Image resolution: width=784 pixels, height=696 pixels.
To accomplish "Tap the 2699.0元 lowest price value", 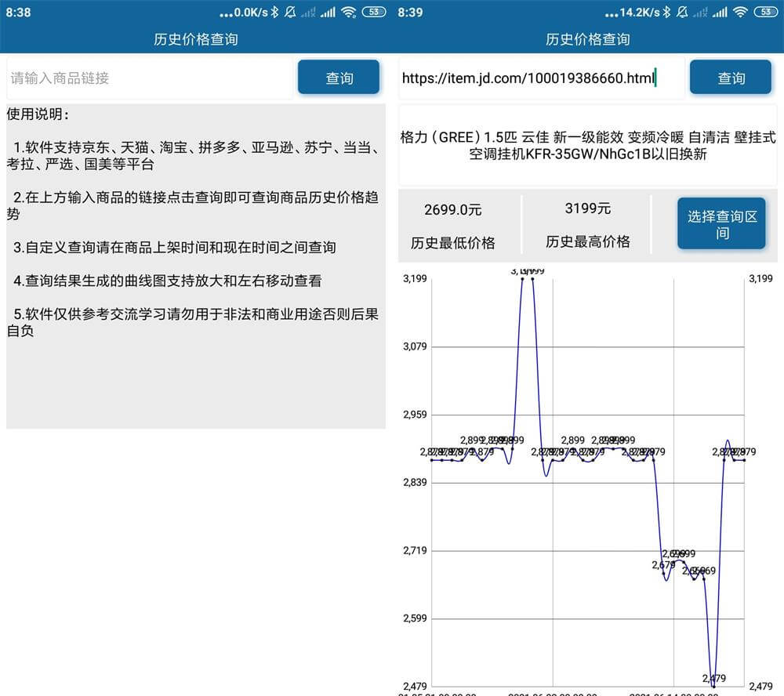I will pyautogui.click(x=453, y=209).
